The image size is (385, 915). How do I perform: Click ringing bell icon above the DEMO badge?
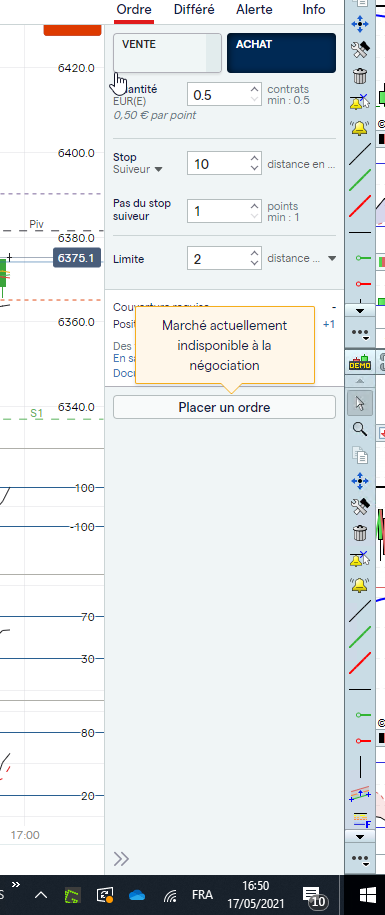pyautogui.click(x=360, y=127)
